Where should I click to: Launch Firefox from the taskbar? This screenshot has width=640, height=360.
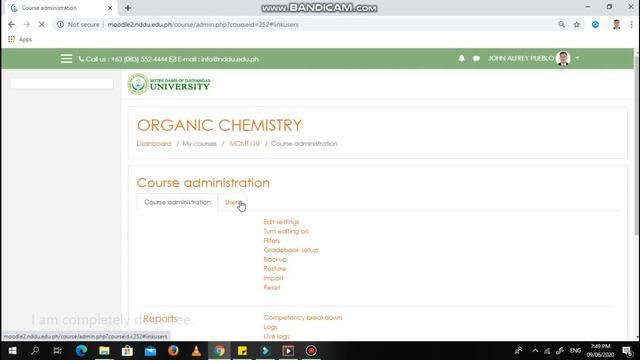pos(173,351)
